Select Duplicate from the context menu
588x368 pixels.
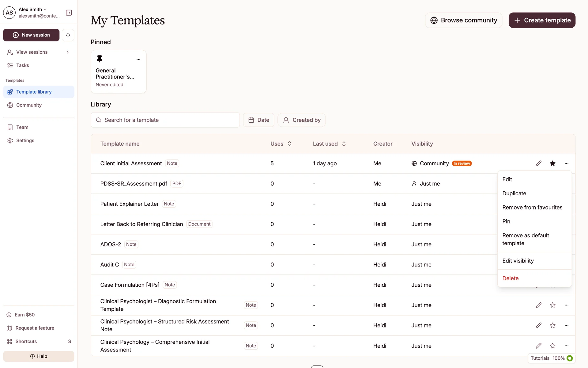[514, 194]
